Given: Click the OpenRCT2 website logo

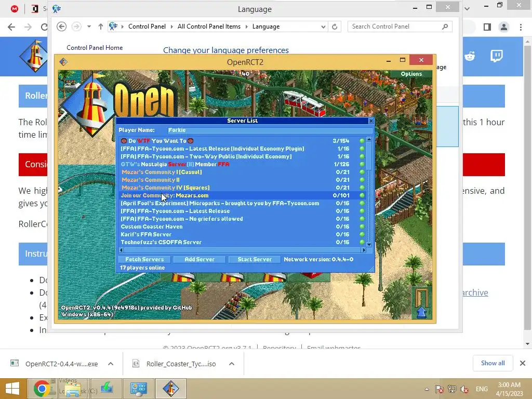Looking at the screenshot, I should pyautogui.click(x=33, y=56).
